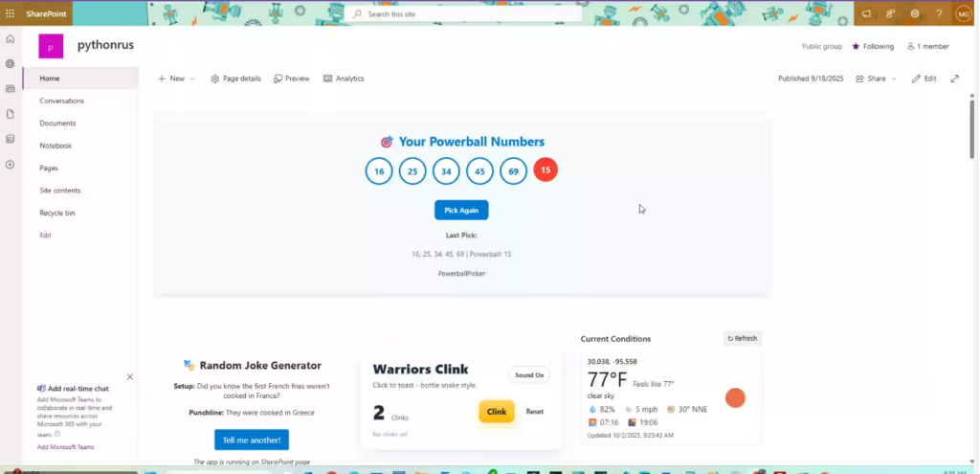Screen dimensions: 980x474
Task: Focus the Search this site field
Action: click(x=463, y=13)
